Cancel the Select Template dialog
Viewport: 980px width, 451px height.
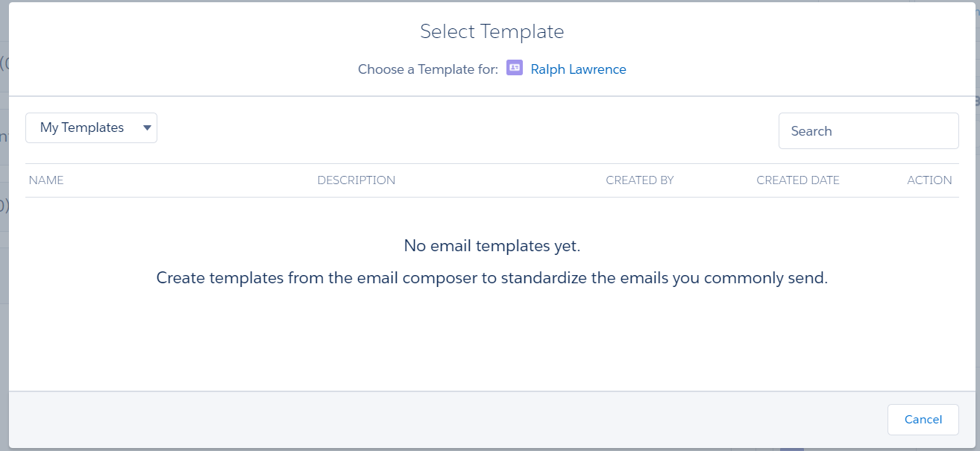923,420
